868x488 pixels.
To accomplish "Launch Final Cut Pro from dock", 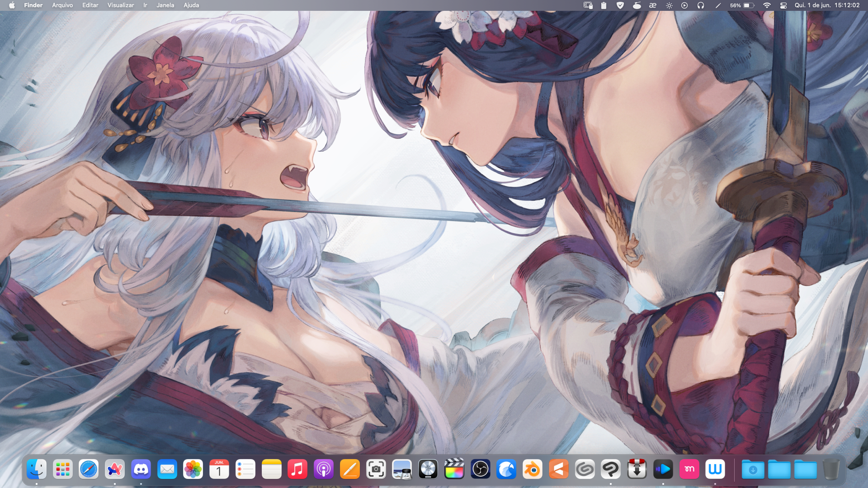I will click(454, 470).
